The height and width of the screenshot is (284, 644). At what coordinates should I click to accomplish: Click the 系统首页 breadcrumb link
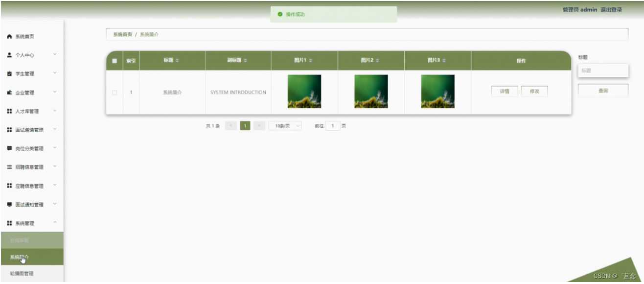(122, 34)
